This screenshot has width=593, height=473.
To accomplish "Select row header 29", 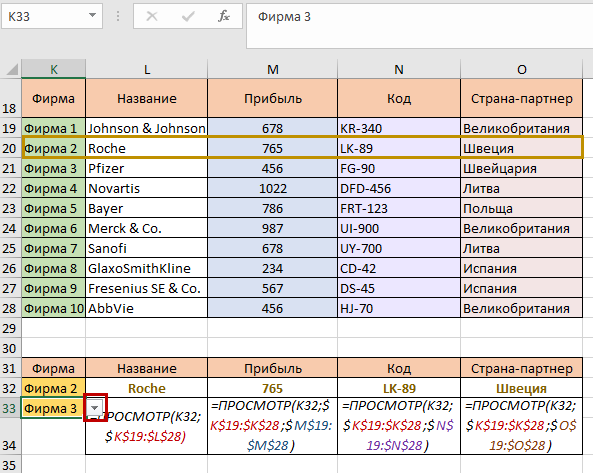I will pos(11,328).
